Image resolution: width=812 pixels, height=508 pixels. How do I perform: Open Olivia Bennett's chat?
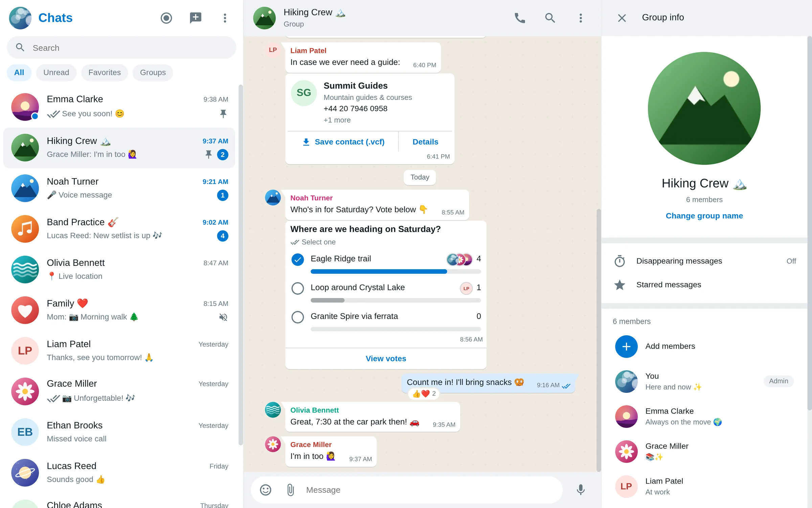[119, 270]
